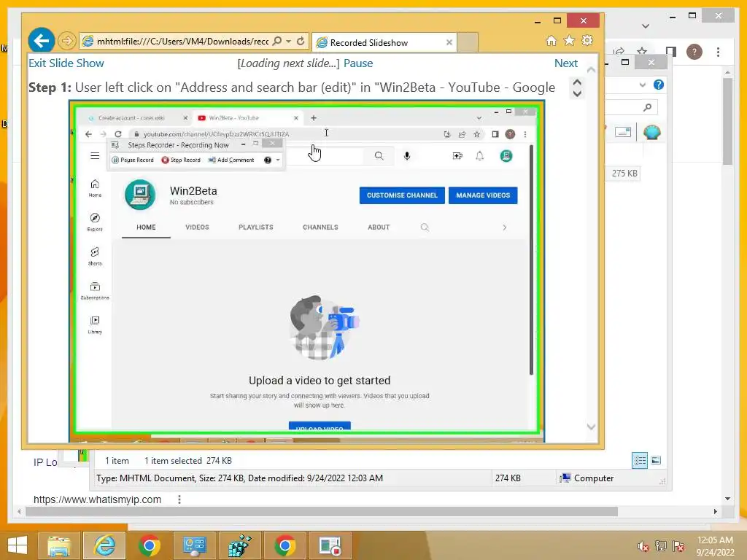Screen dimensions: 747x560
Task: Click the Step 1 recorded screenshot image
Action: click(x=307, y=271)
